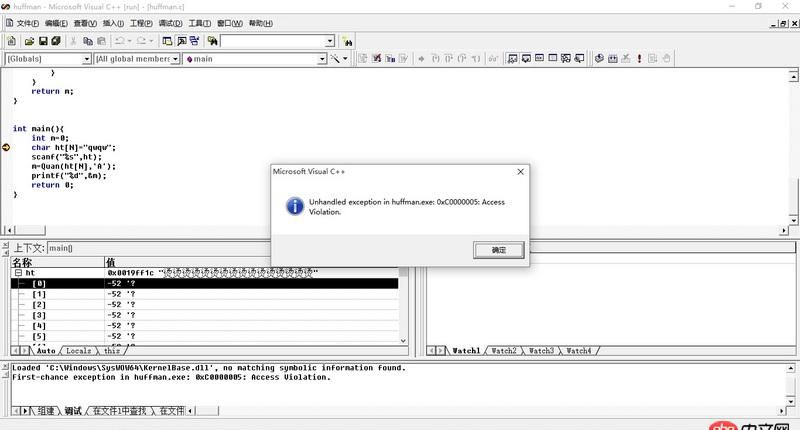Screen dimensions: 800x430
Task: Click the Run to Cursor icon
Action: [x=475, y=59]
